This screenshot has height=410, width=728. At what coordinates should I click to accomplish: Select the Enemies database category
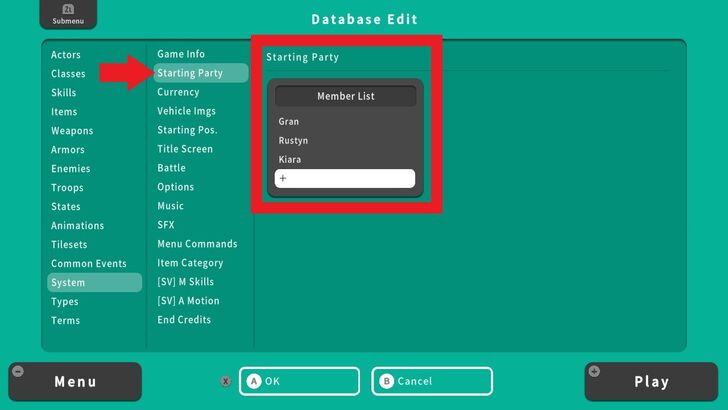pyautogui.click(x=71, y=168)
